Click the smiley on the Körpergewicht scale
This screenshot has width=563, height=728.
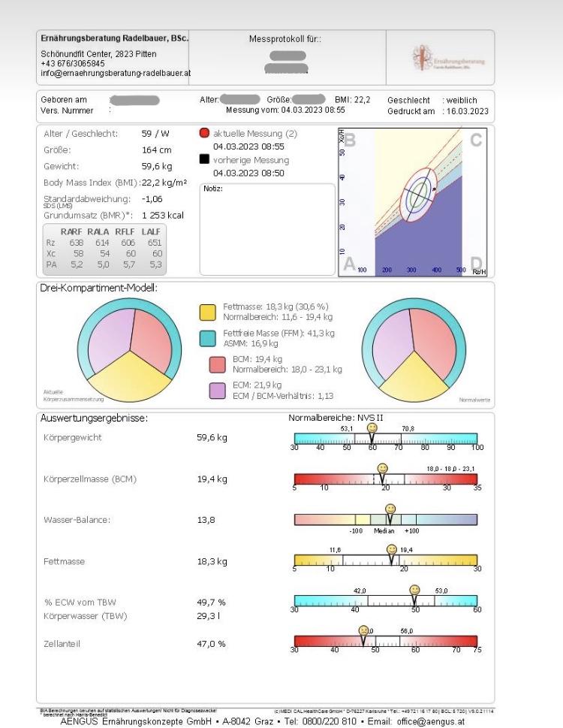[x=372, y=427]
